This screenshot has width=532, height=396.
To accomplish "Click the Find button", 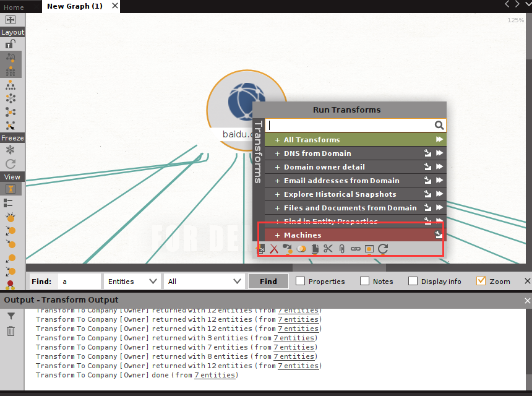I will [268, 282].
